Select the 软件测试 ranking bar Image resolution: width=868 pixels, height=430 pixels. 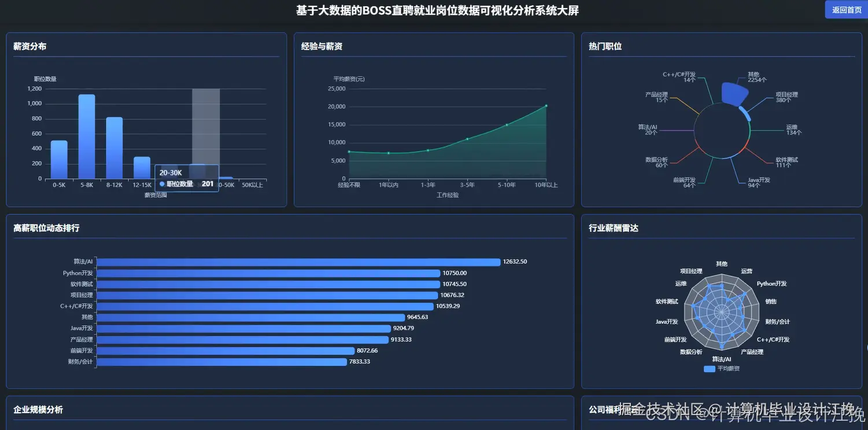tap(268, 284)
